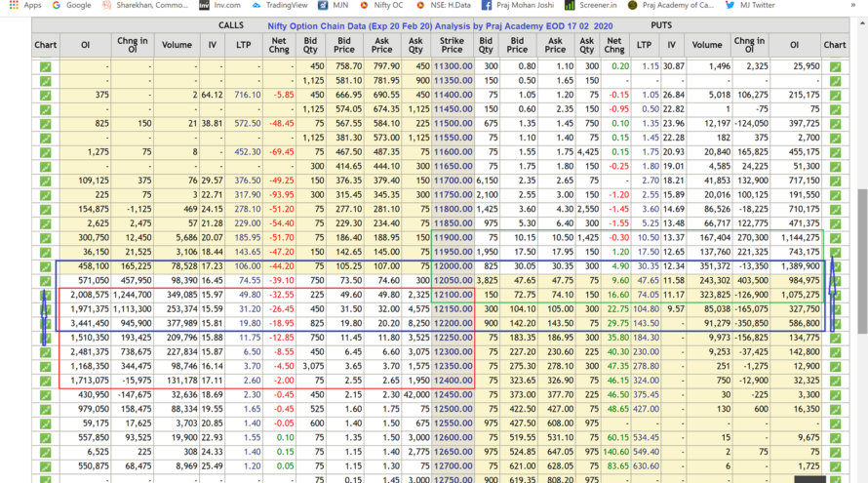Open strike price 12500.00 link
Image resolution: width=868 pixels, height=483 pixels.
click(453, 409)
